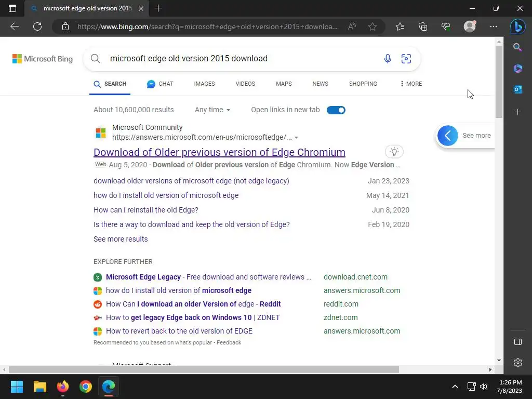
Task: Toggle the sidebar hide panel icon
Action: [518, 342]
